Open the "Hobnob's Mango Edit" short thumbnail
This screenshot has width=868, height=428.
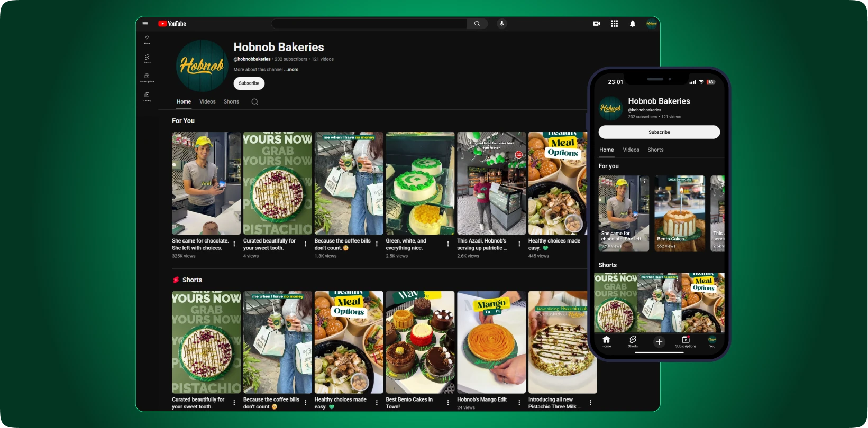[x=491, y=342]
